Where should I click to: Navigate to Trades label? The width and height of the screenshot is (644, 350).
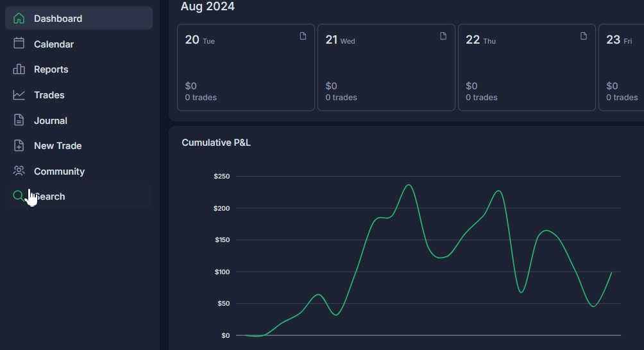[x=49, y=95]
